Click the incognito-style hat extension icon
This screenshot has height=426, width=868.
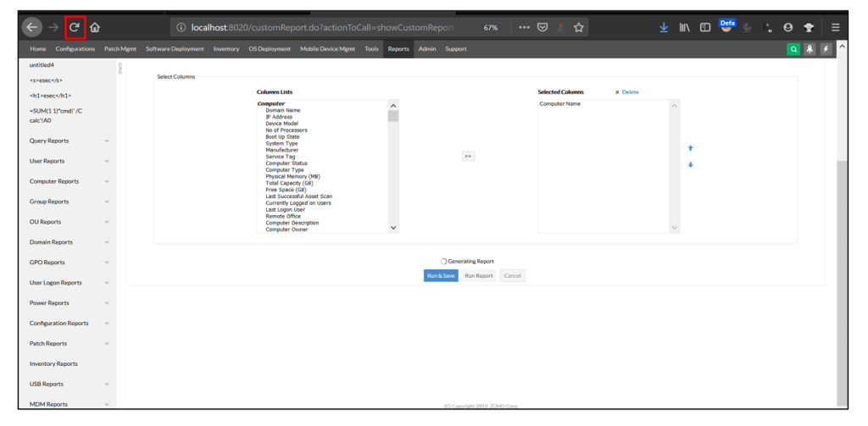coord(809,27)
